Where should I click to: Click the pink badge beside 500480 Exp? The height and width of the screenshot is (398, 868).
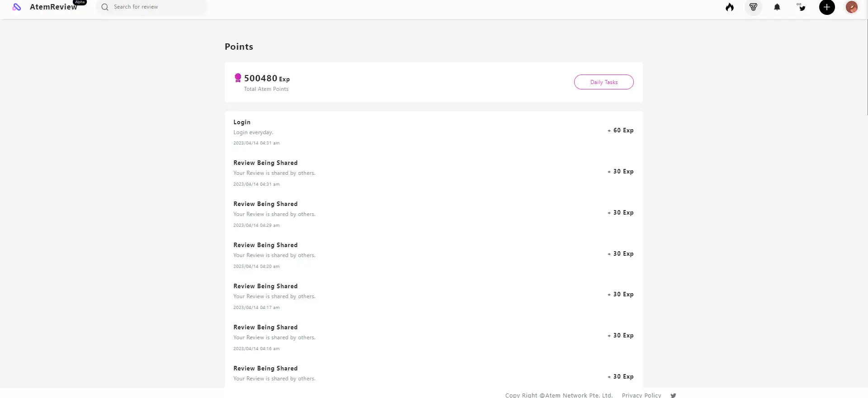pyautogui.click(x=238, y=78)
